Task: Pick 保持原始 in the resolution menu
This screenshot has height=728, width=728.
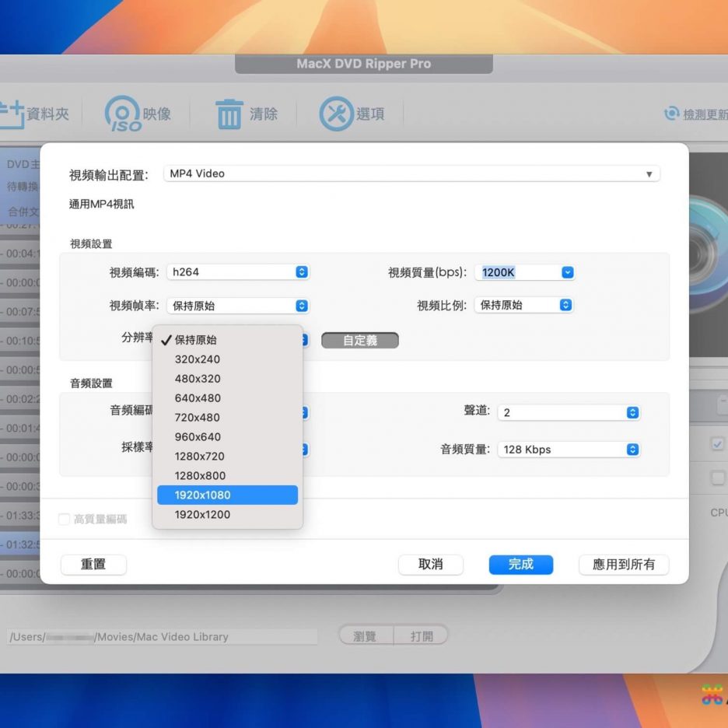Action: point(227,340)
